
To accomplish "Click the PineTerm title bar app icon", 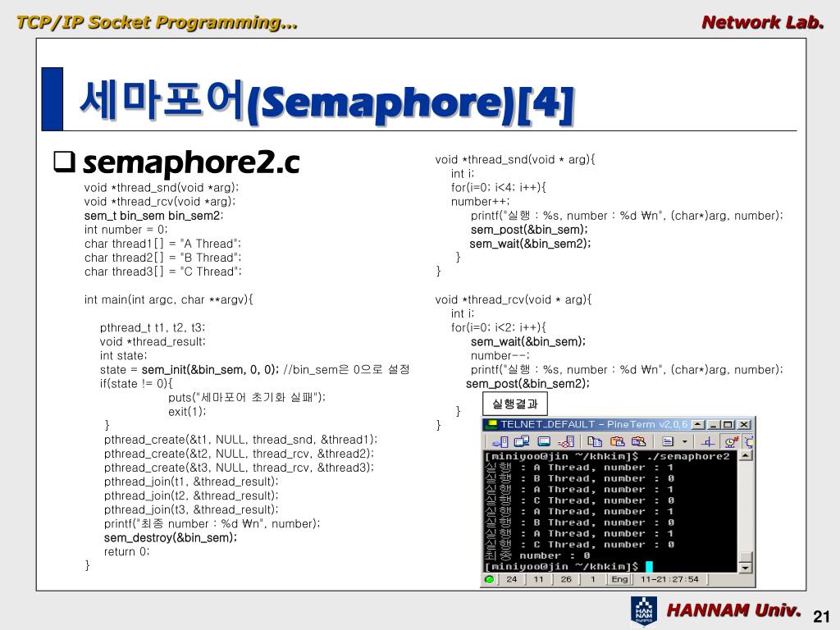I will click(x=491, y=424).
